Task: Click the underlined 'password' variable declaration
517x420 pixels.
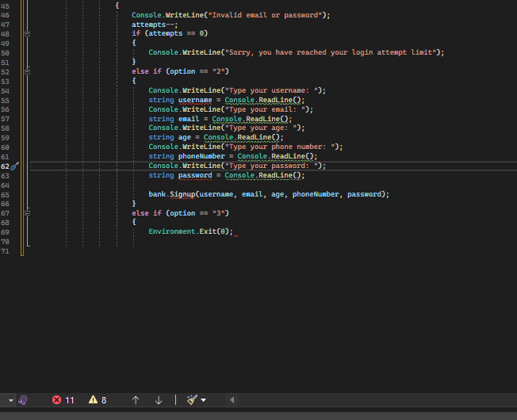Action: [x=195, y=175]
